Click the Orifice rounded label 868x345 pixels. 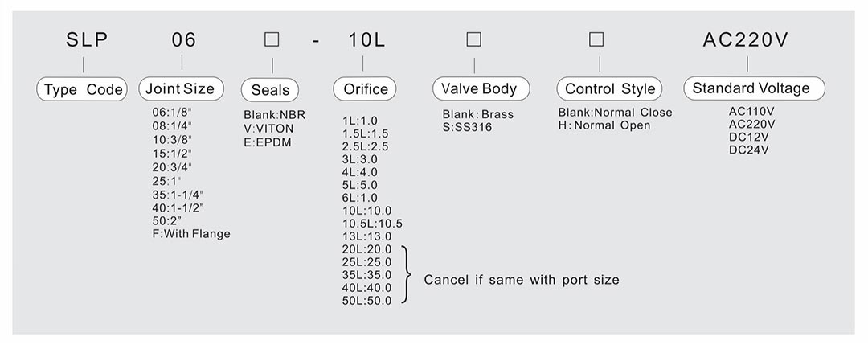[366, 89]
